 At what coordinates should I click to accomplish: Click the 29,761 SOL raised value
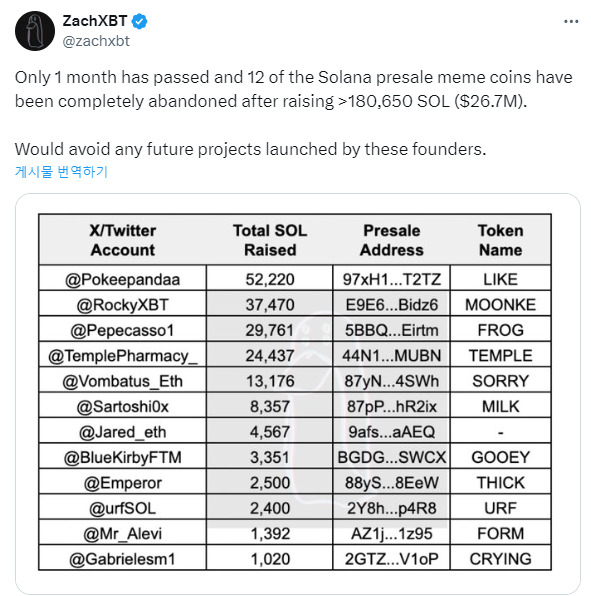tap(270, 330)
